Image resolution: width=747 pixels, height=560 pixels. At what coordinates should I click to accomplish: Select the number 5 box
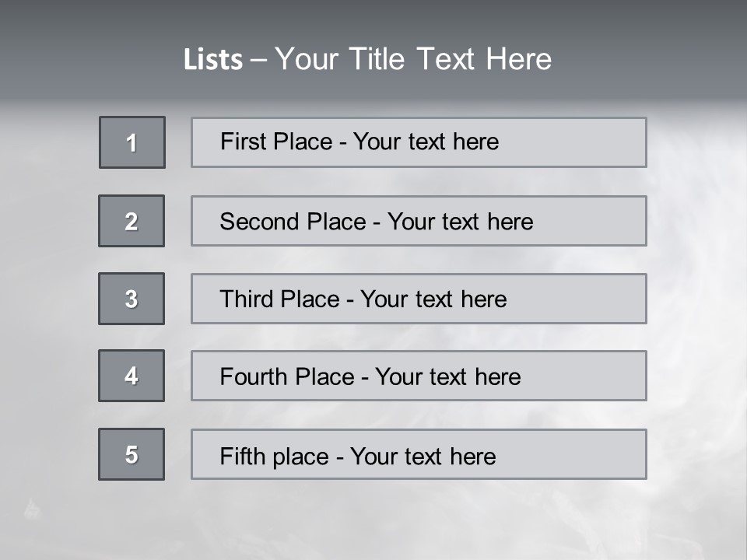(132, 454)
